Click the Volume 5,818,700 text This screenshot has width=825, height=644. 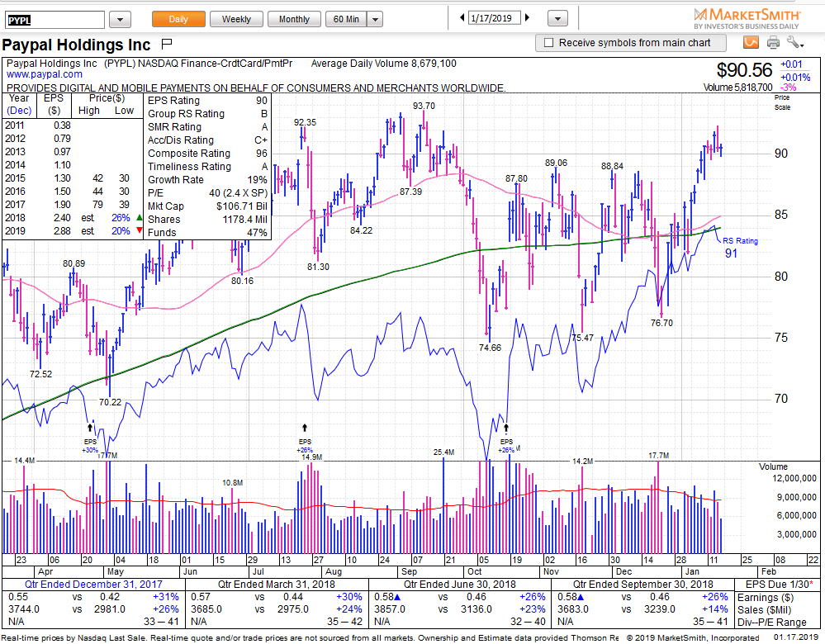[737, 88]
